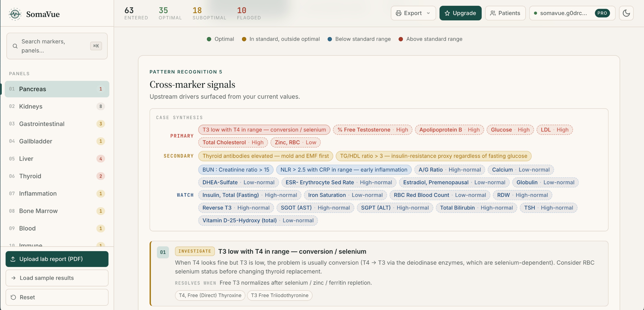Screen dimensions: 644x310
Task: Open the somavue.g0drc account menu
Action: pyautogui.click(x=572, y=13)
